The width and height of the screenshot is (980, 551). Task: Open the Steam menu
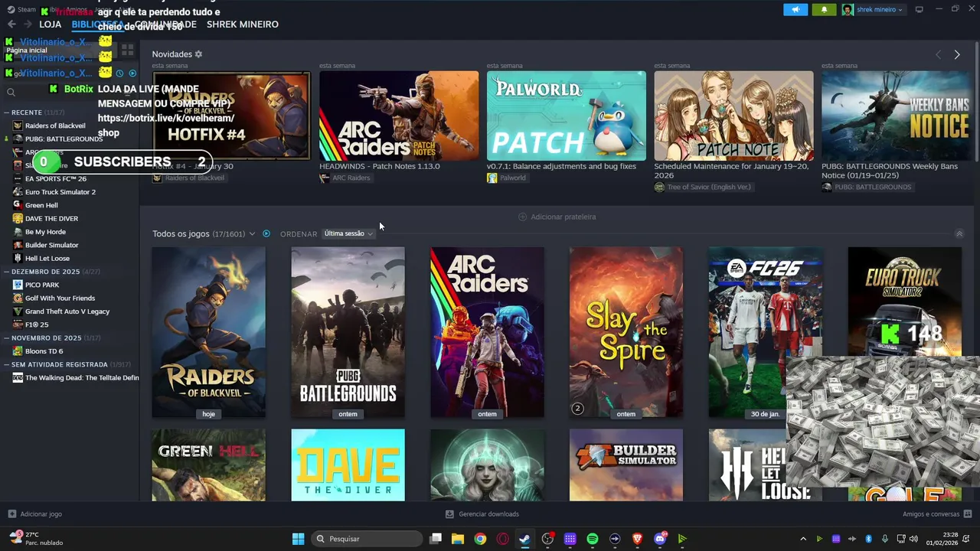point(21,9)
